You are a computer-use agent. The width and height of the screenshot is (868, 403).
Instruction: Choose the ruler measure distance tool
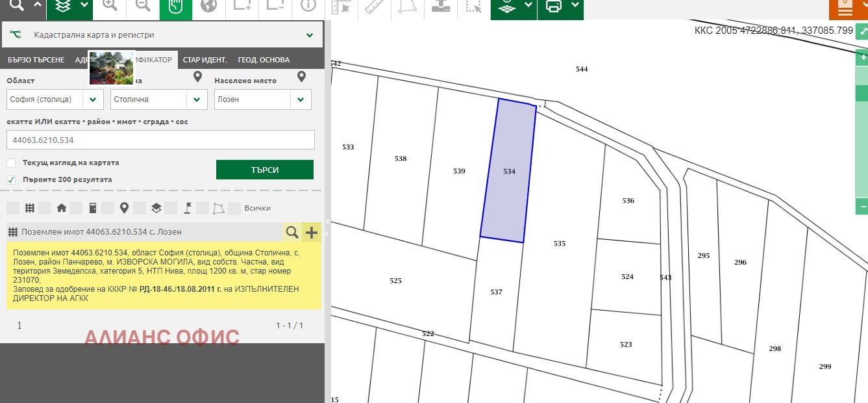tap(374, 6)
